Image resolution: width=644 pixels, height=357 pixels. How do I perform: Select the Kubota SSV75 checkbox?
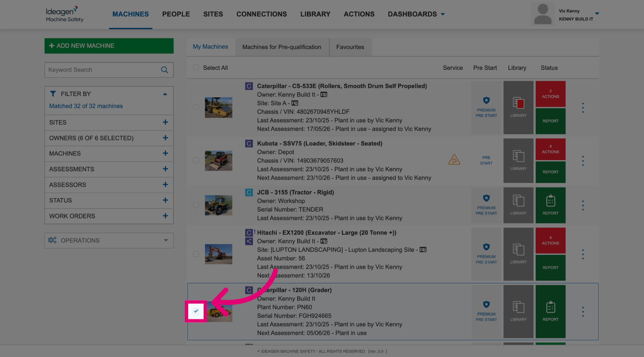point(196,160)
